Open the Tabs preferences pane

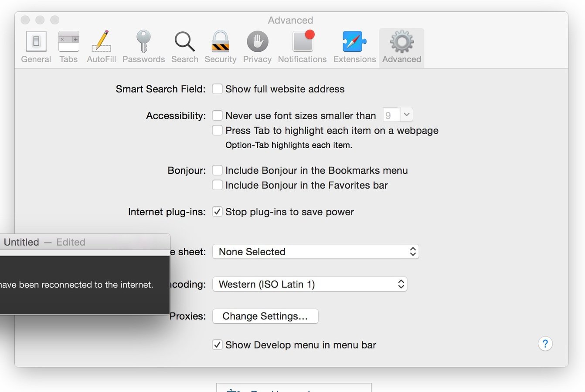click(68, 47)
